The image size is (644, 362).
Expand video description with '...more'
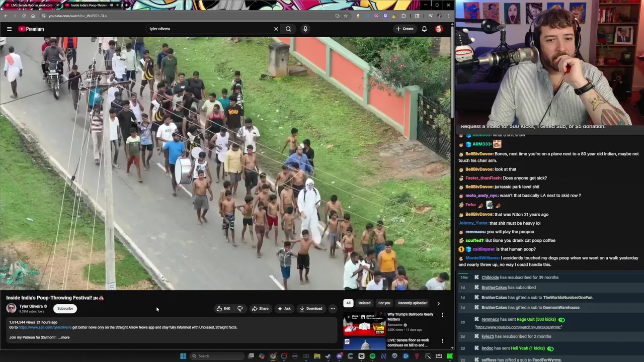click(64, 337)
